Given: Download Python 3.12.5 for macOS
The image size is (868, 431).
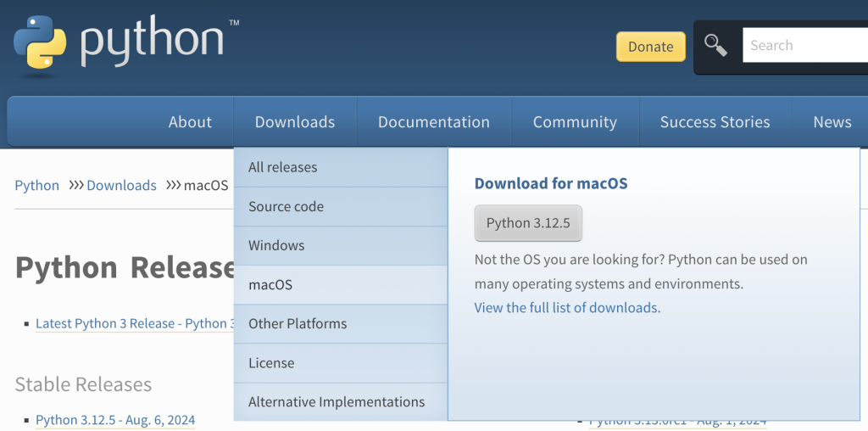Looking at the screenshot, I should 528,223.
